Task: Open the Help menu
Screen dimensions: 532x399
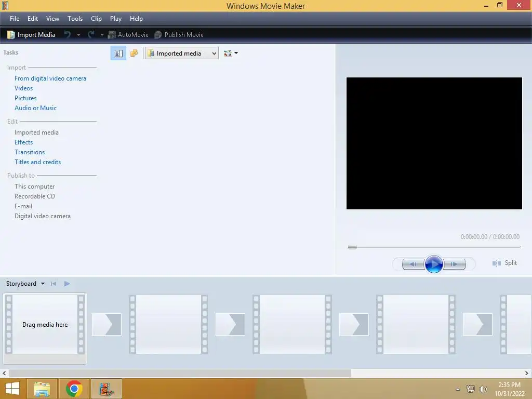Action: pos(137,19)
